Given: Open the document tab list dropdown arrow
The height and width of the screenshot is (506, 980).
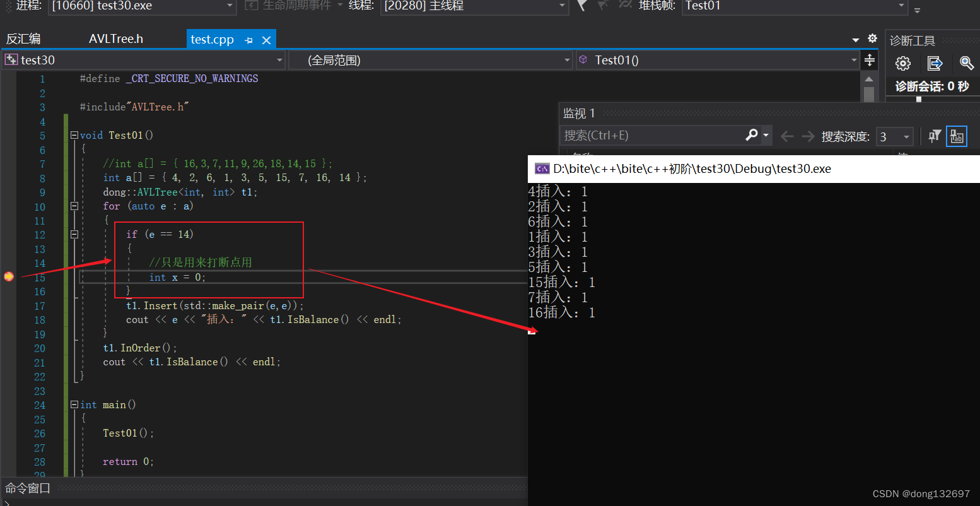Looking at the screenshot, I should pyautogui.click(x=856, y=40).
